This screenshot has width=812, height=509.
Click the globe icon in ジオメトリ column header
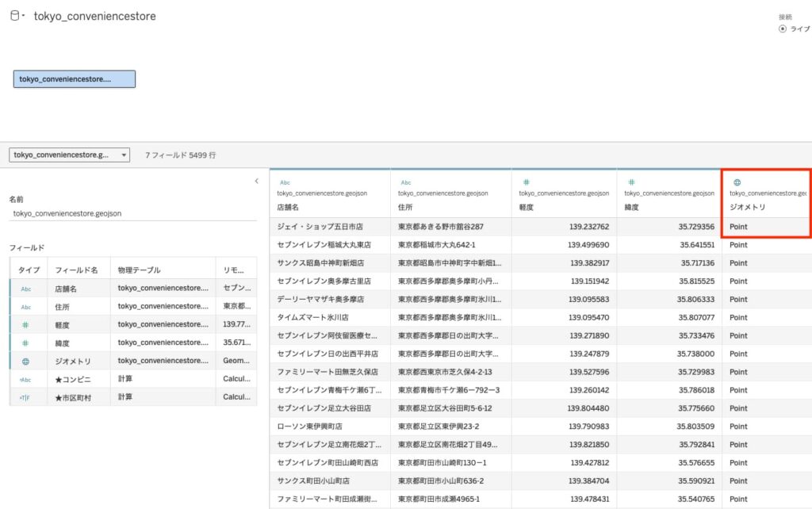737,182
